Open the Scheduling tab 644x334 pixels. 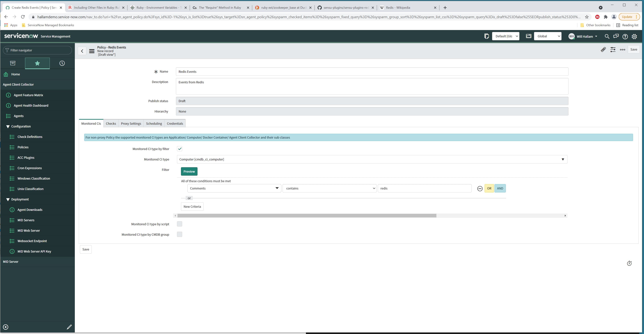coord(154,123)
